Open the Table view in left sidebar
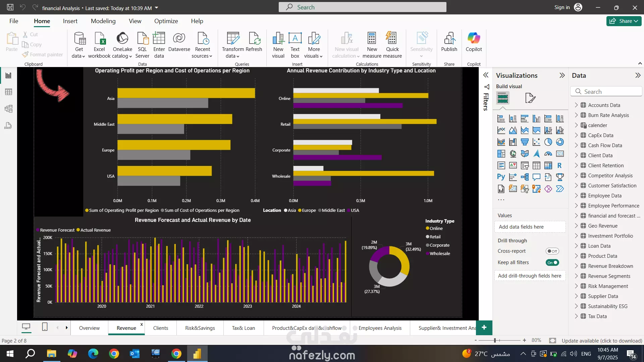Image resolution: width=644 pixels, height=362 pixels. coord(8,92)
